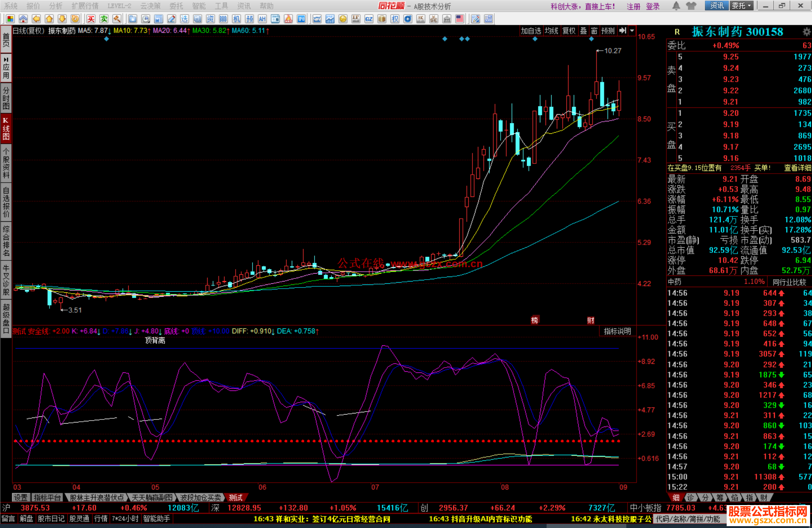Open the 智能 menu
The width and height of the screenshot is (812, 528).
pos(198,6)
